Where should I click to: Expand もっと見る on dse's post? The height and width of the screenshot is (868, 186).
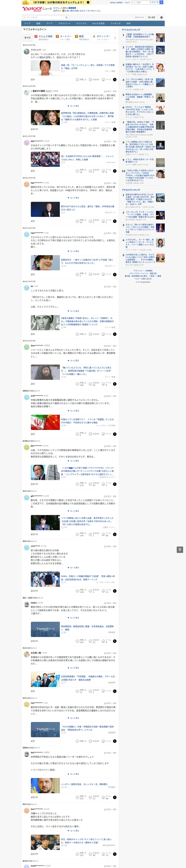(73, 361)
